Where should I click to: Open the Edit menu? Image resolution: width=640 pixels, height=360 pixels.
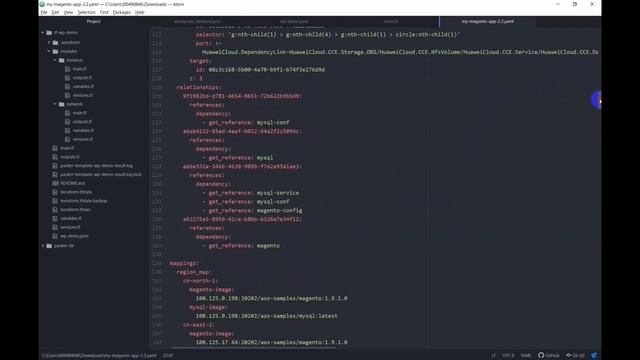55,12
